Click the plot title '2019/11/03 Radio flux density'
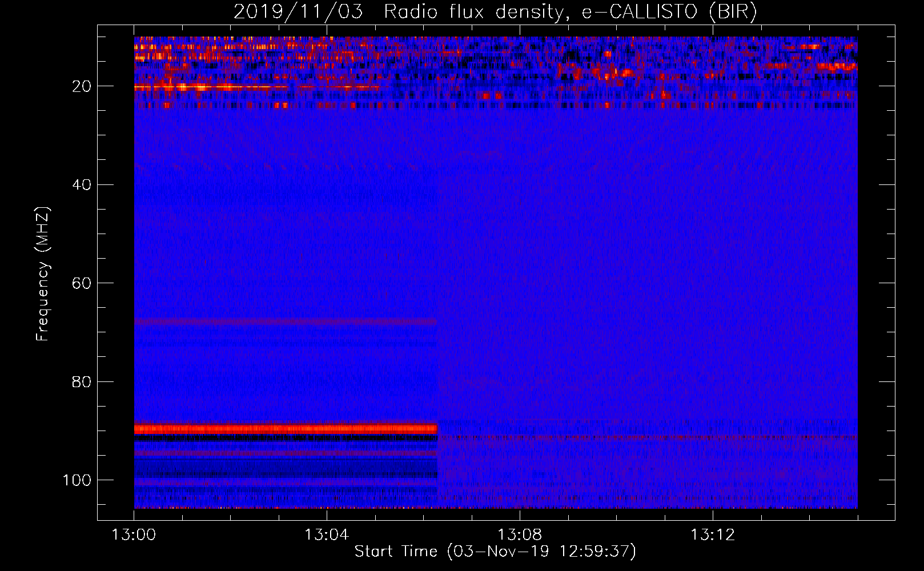Screen dimensions: 924x571 (x=495, y=11)
